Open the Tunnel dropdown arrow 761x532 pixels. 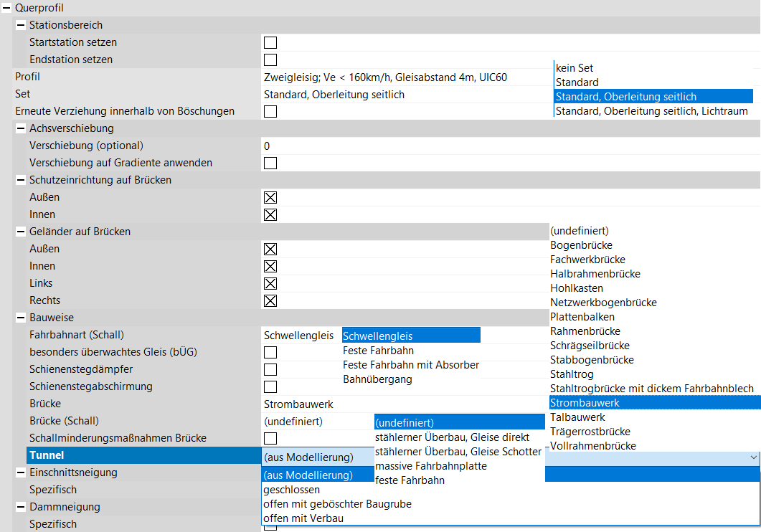coord(752,457)
